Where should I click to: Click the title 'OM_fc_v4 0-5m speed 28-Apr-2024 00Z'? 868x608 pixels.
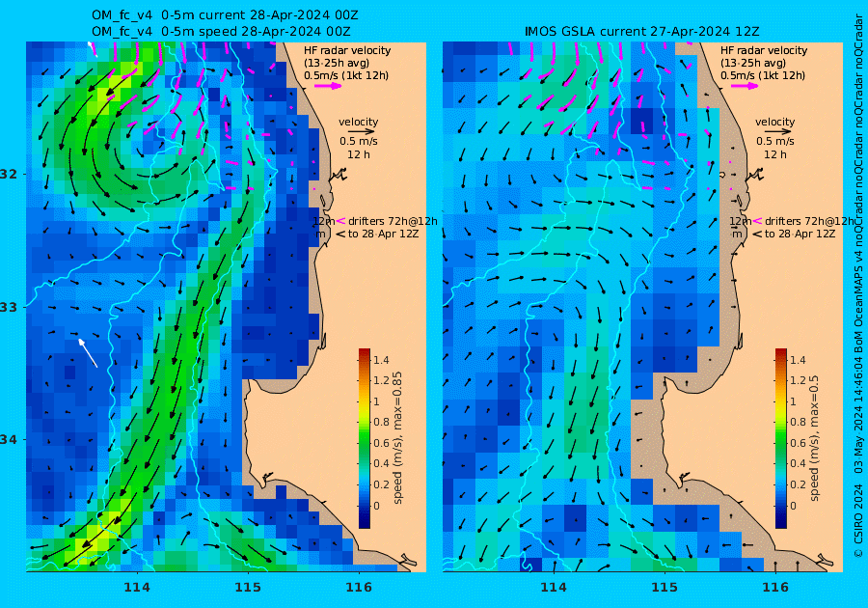coord(221,31)
